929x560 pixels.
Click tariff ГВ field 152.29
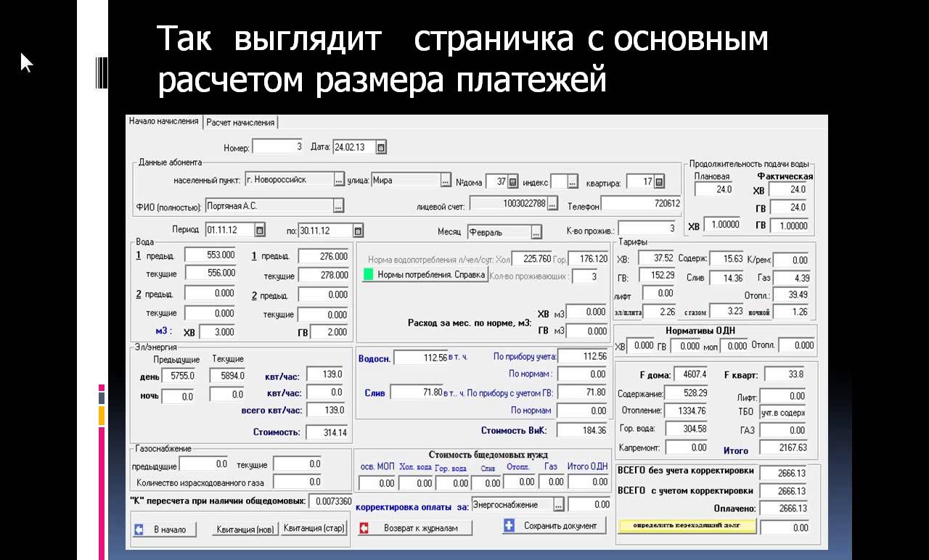(x=658, y=276)
